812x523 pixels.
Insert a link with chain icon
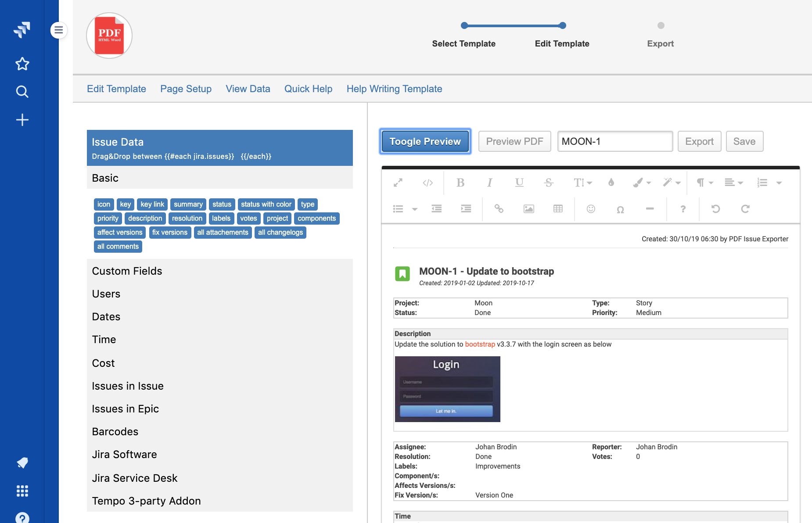pos(499,209)
